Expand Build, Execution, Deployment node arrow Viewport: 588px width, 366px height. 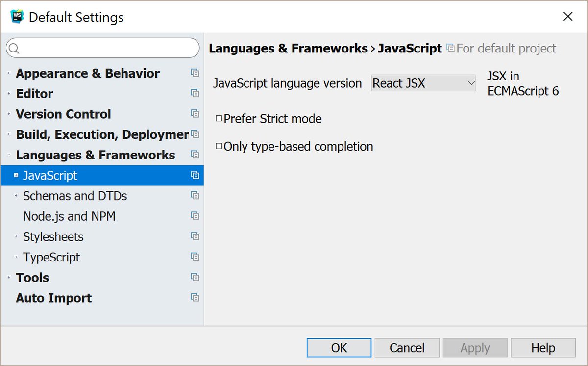(9, 134)
